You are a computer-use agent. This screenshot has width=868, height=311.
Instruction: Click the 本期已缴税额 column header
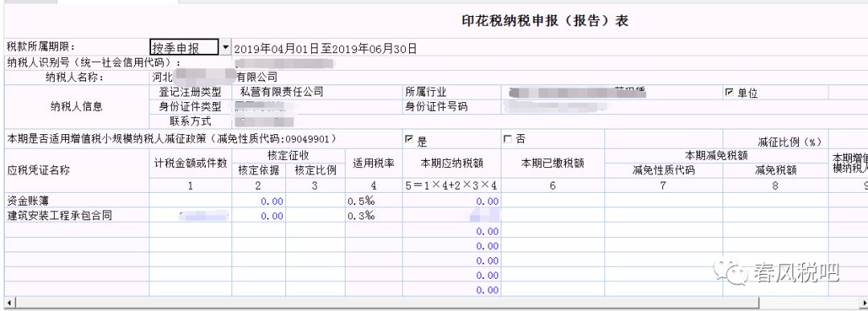tap(552, 163)
